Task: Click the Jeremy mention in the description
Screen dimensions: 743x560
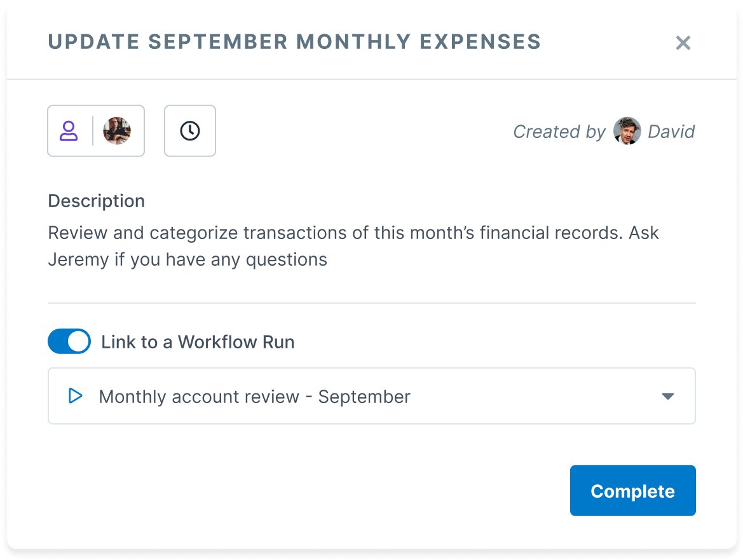Action: (78, 259)
